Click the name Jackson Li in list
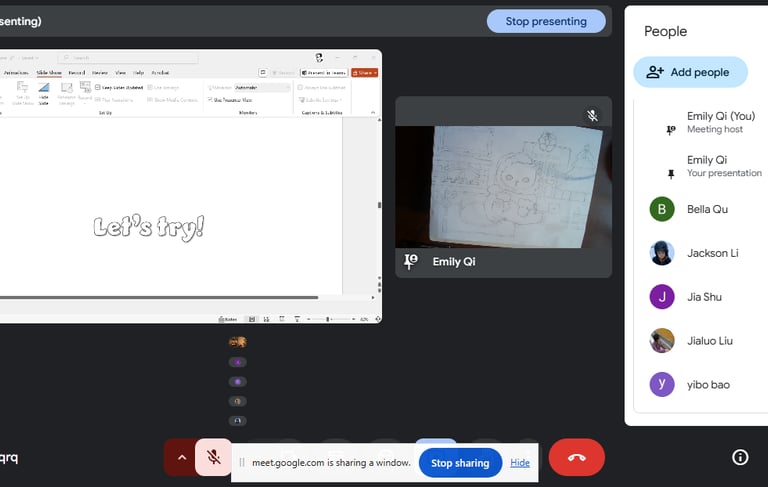 (713, 253)
